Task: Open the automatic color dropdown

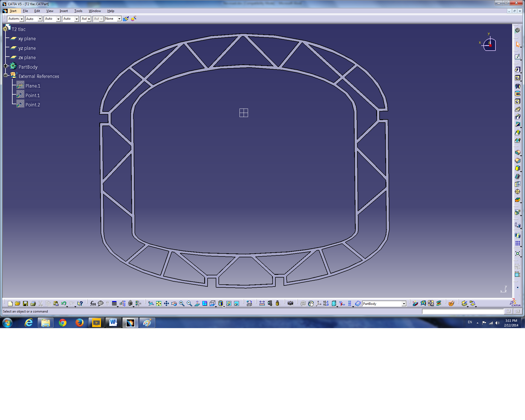Action: click(22, 19)
